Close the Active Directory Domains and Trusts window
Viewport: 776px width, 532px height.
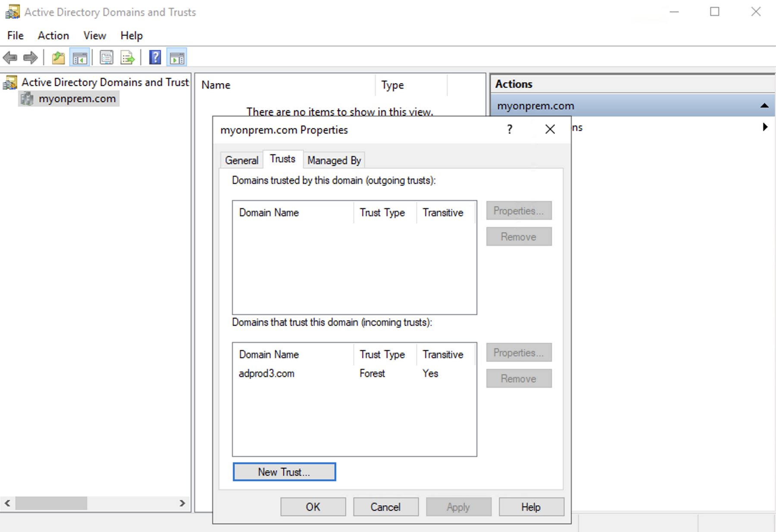[756, 12]
